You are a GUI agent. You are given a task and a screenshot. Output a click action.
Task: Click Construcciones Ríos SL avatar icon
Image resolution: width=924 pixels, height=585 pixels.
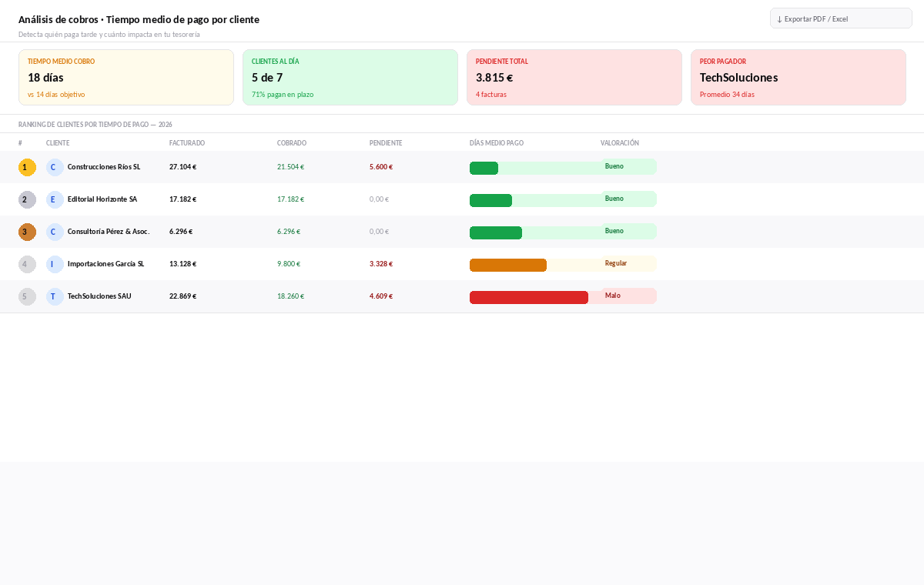coord(55,167)
